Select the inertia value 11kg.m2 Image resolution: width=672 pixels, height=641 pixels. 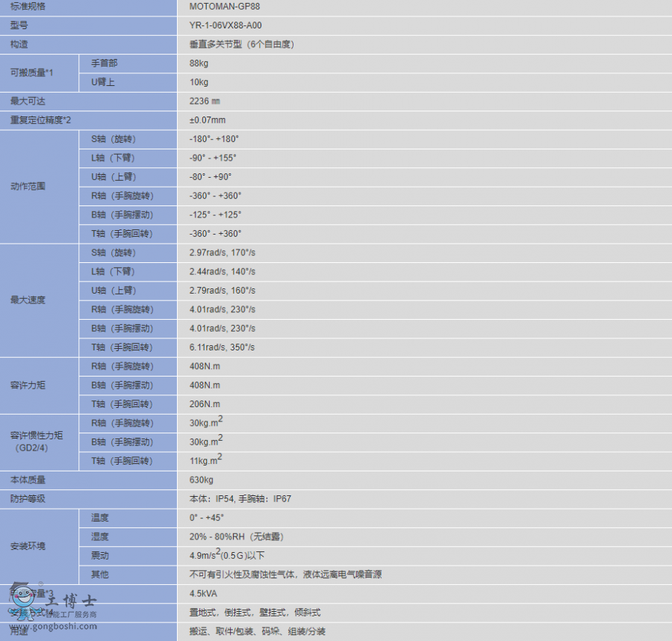206,459
